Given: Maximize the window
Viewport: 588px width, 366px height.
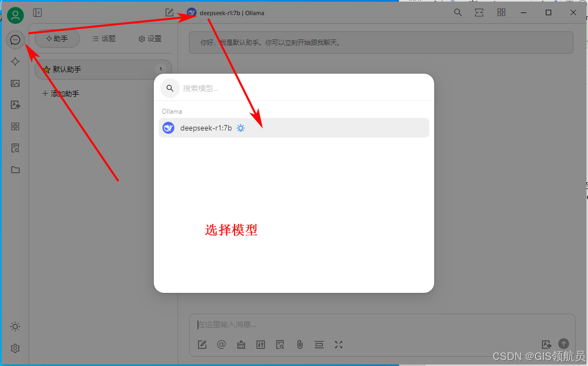Looking at the screenshot, I should [548, 12].
